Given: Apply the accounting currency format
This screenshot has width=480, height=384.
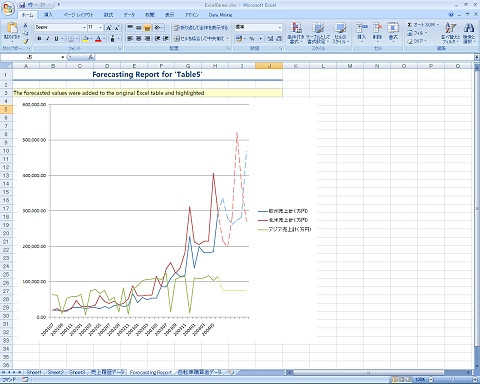Looking at the screenshot, I should [x=240, y=39].
